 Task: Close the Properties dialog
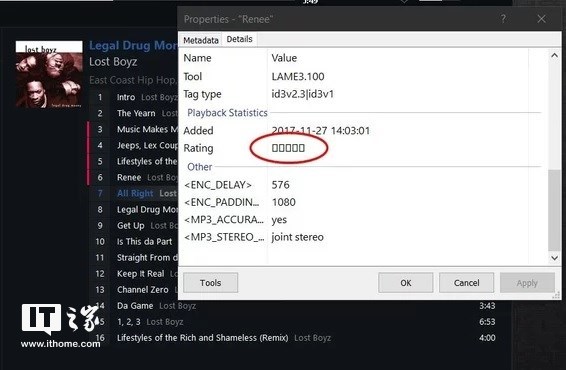(x=541, y=19)
